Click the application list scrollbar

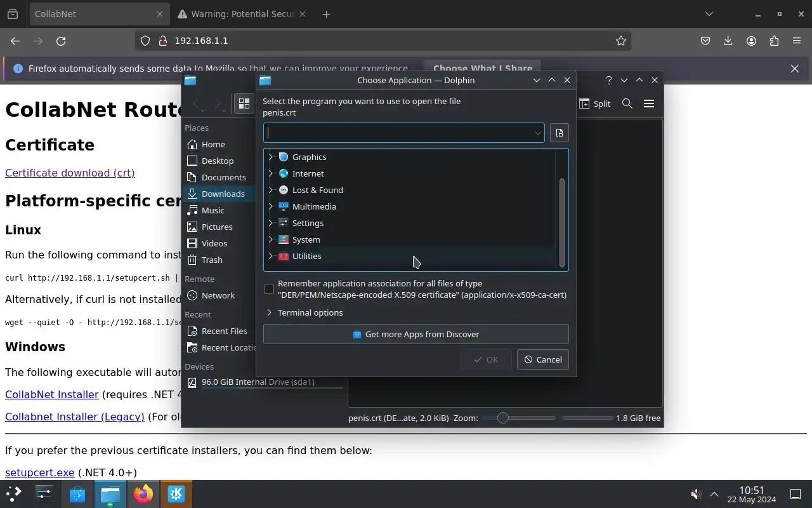click(561, 222)
